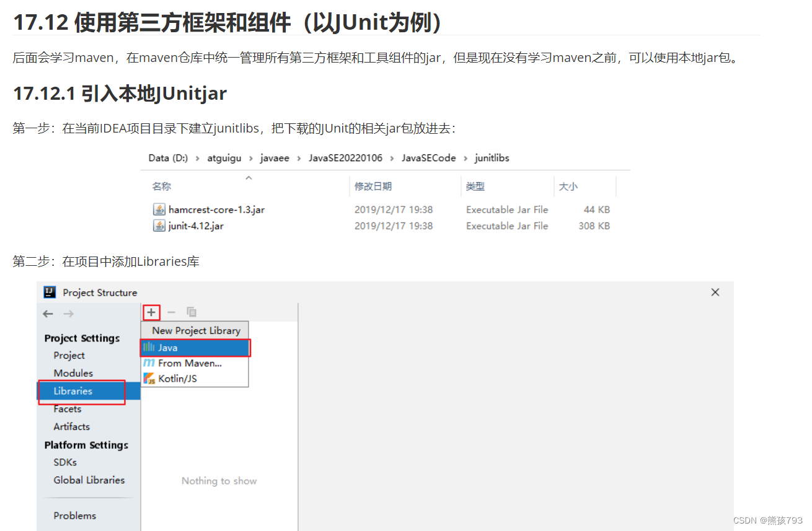
Task: Click JavaSE20220106 in breadcrumb path
Action: pos(347,158)
